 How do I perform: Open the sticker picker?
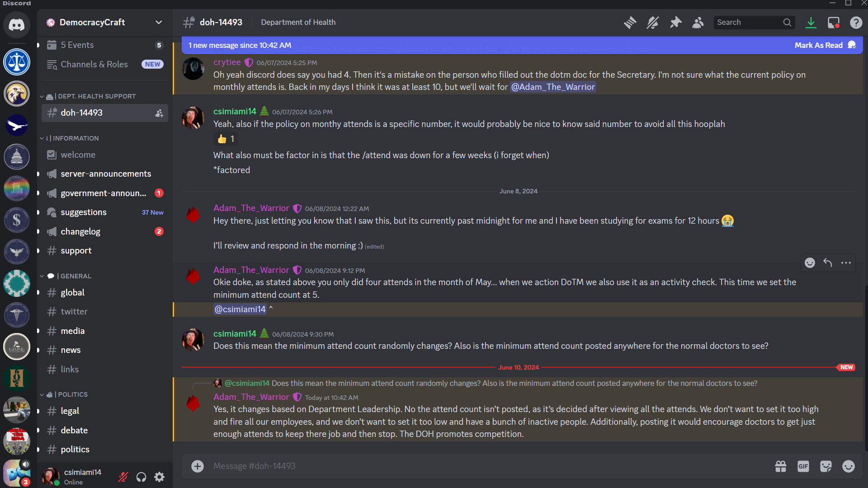826,466
